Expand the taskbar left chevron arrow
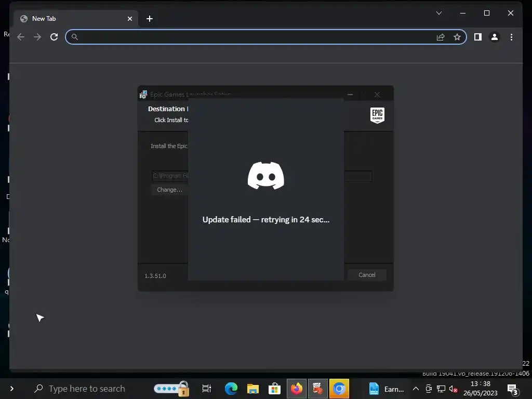532x399 pixels. (x=12, y=389)
